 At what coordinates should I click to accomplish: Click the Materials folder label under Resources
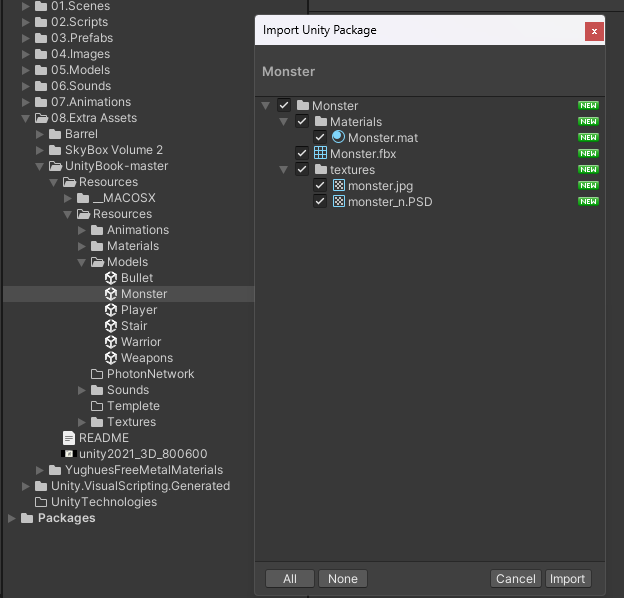(x=133, y=246)
